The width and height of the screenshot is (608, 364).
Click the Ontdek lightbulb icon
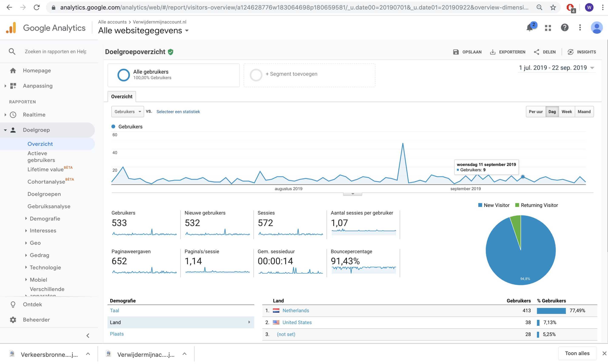click(x=13, y=304)
